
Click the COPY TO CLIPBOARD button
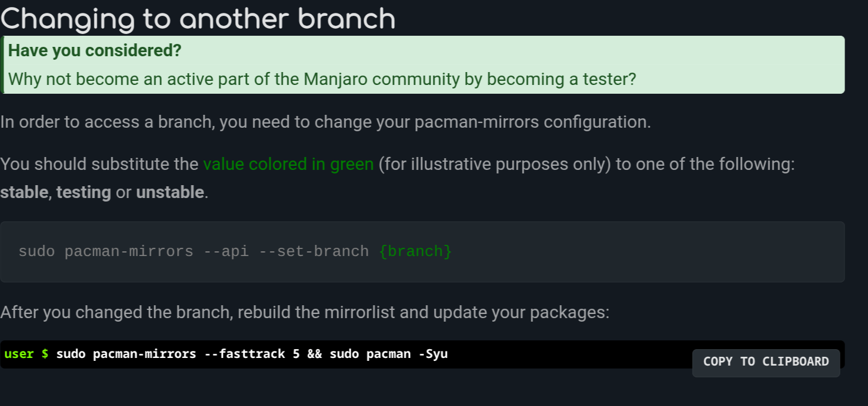pyautogui.click(x=765, y=361)
